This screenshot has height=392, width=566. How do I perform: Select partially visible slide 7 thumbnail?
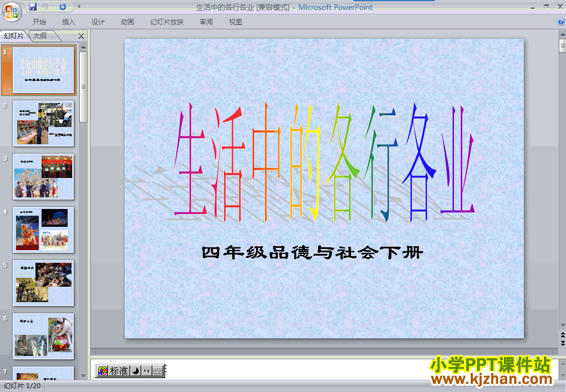click(43, 373)
